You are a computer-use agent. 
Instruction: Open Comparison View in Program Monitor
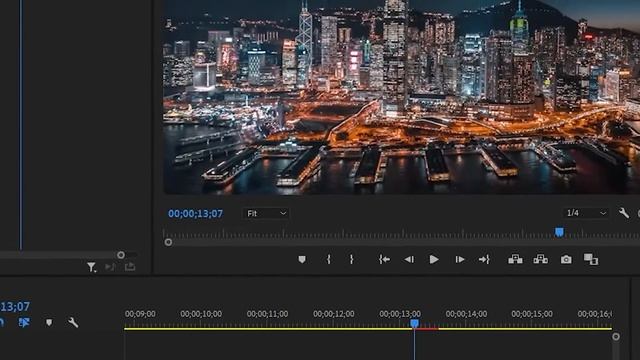(x=591, y=259)
